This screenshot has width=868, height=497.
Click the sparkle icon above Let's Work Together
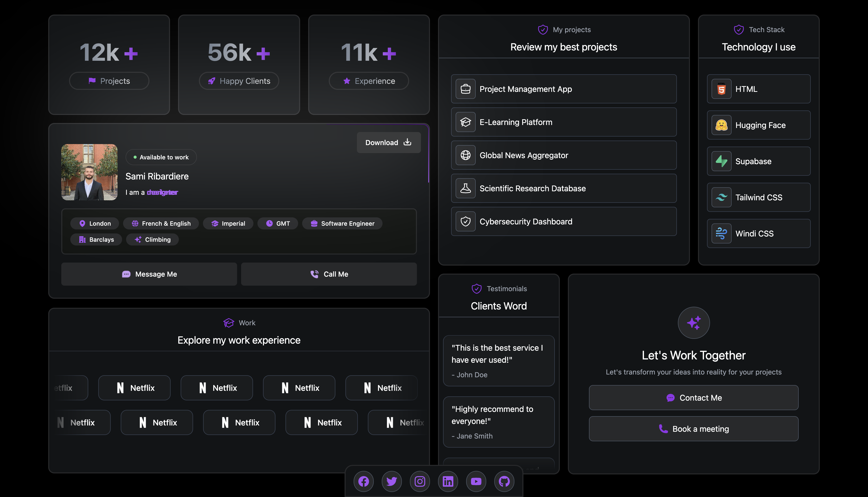[693, 323]
